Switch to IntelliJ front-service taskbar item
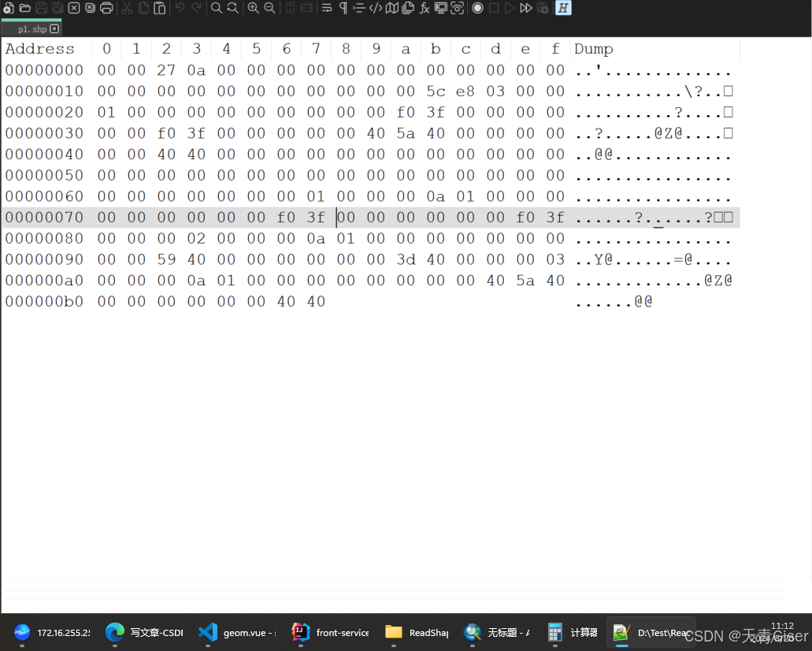The height and width of the screenshot is (651, 812). [x=330, y=632]
